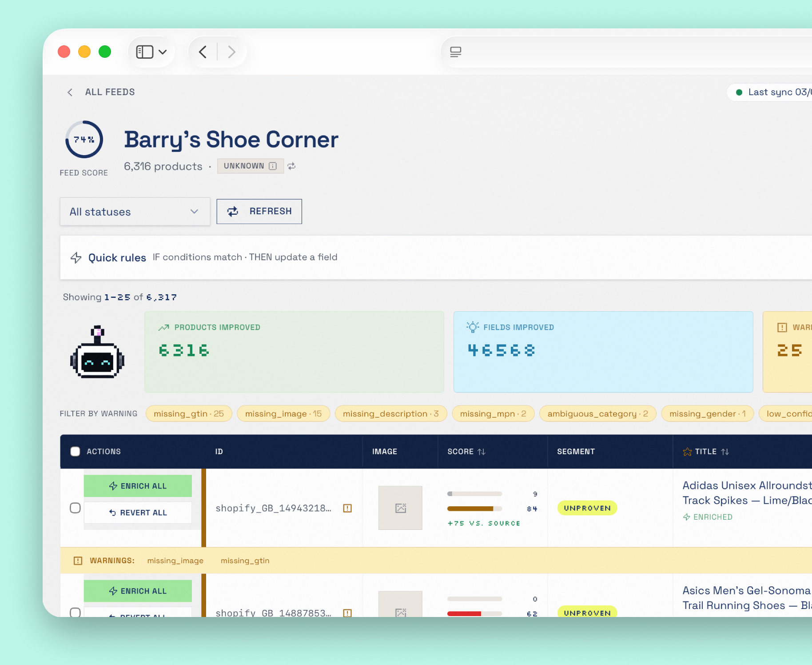Image resolution: width=812 pixels, height=665 pixels.
Task: Click REVERT ALL for the Adidas row
Action: pos(138,513)
